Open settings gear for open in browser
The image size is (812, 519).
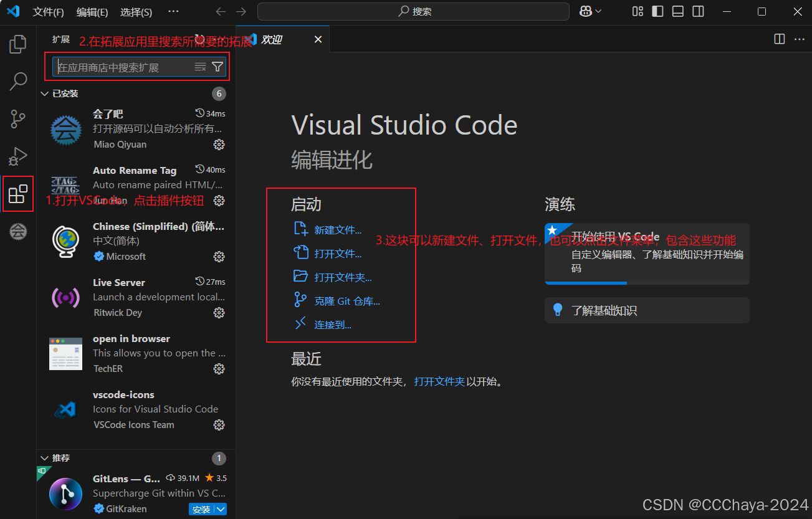219,369
